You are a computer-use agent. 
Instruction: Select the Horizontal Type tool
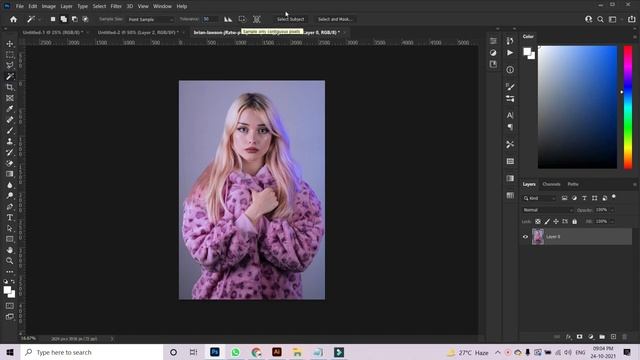pos(10,218)
